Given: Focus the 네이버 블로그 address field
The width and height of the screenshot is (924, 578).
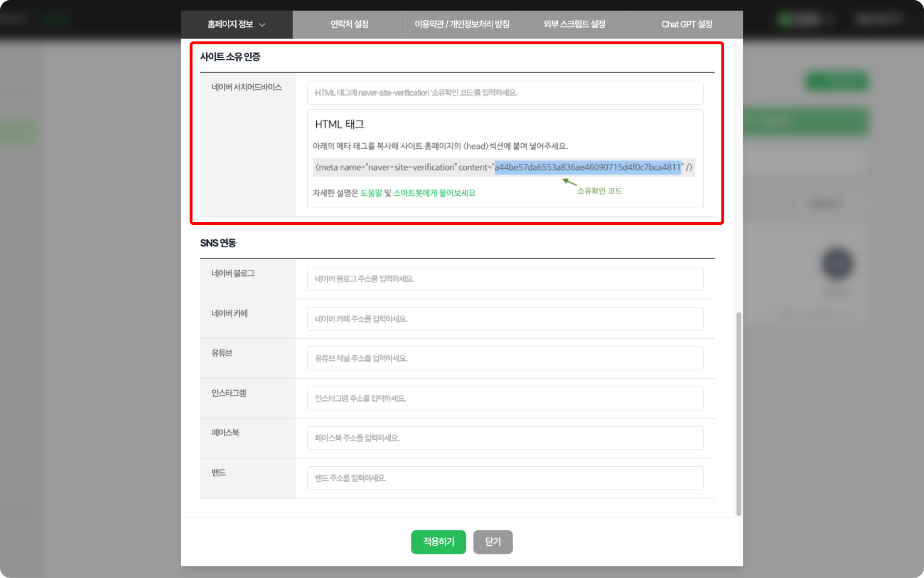Looking at the screenshot, I should coord(505,279).
